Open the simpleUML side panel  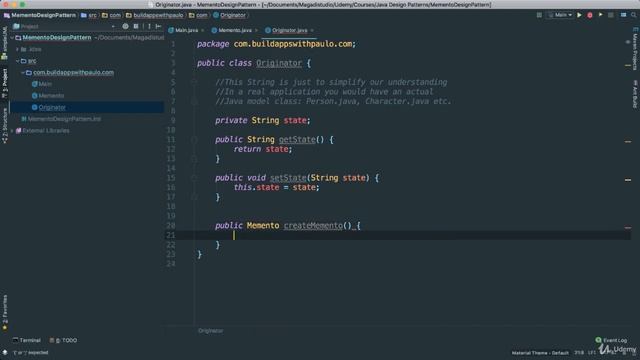tap(4, 43)
